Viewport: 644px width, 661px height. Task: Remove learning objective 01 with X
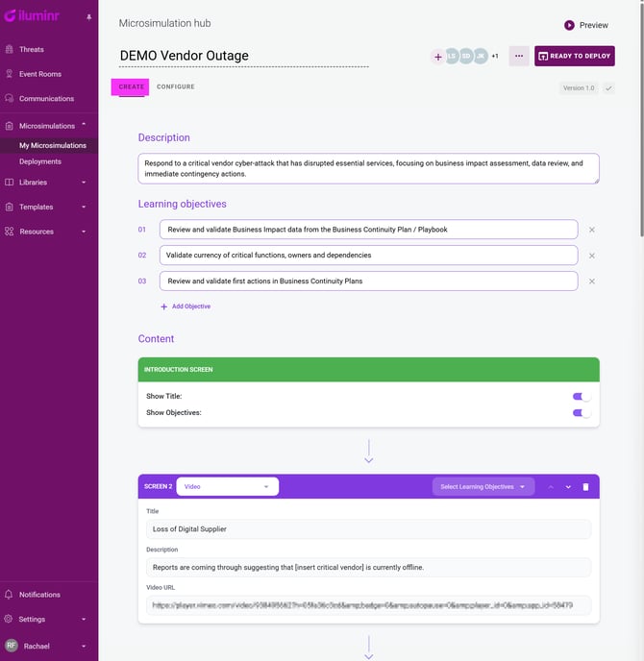pyautogui.click(x=591, y=230)
